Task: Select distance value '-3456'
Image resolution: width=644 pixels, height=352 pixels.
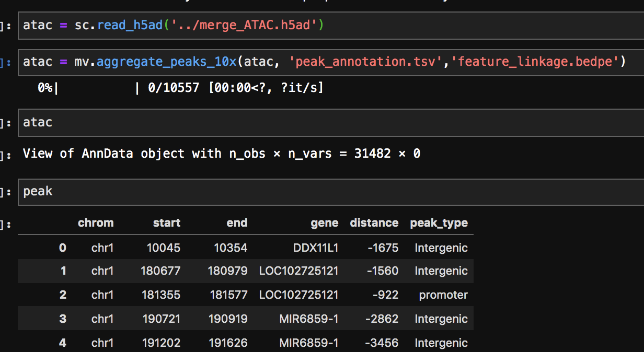Action: (382, 343)
